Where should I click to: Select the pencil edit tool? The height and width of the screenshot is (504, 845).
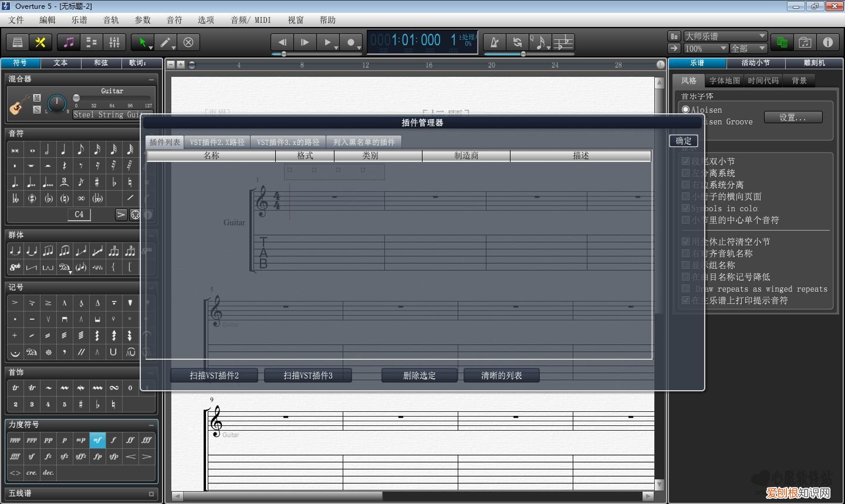(x=166, y=42)
